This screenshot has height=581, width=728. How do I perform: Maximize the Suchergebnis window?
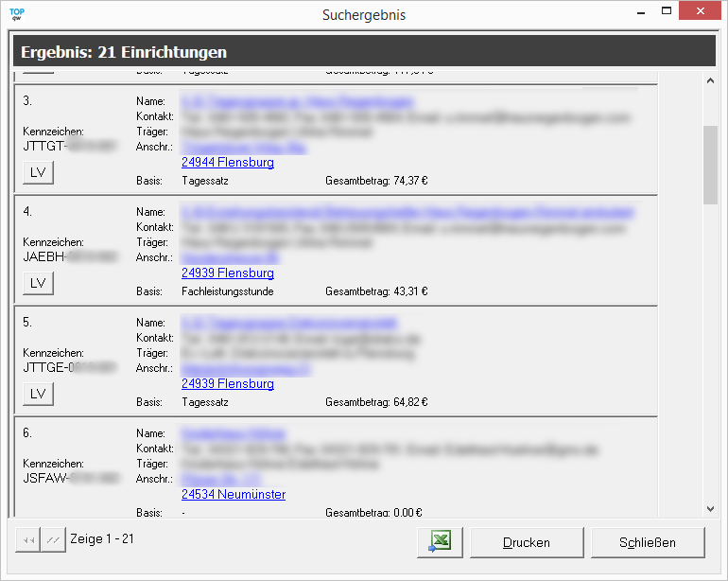pos(667,12)
